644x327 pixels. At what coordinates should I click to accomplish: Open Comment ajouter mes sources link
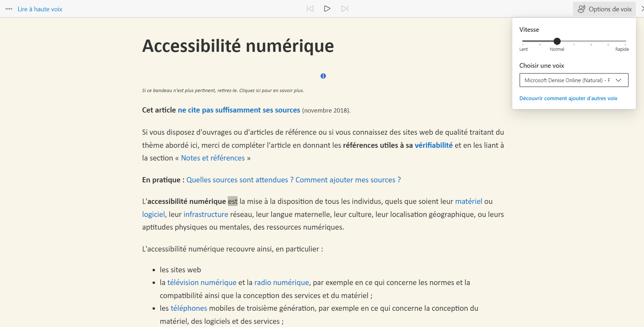pyautogui.click(x=348, y=180)
